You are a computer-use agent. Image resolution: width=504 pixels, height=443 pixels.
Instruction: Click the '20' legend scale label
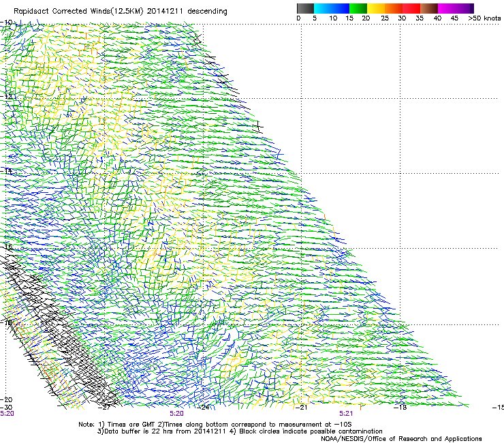tap(366, 18)
